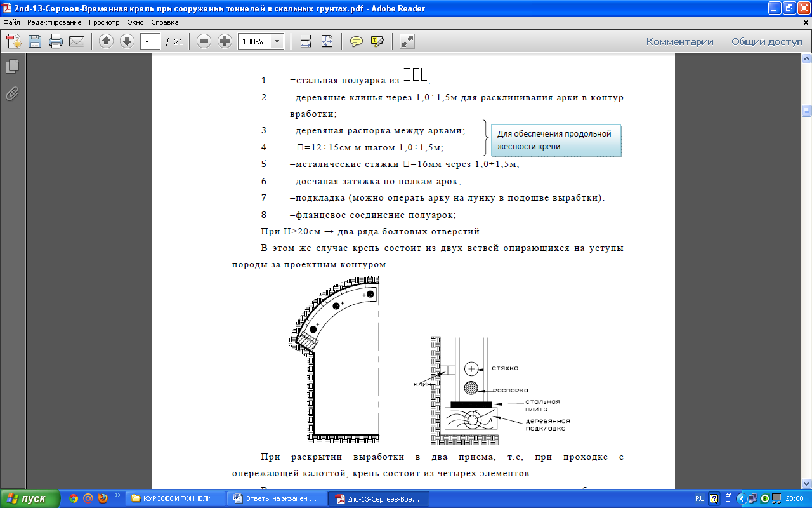Zoom out with the minus button
812x508 pixels.
(204, 41)
